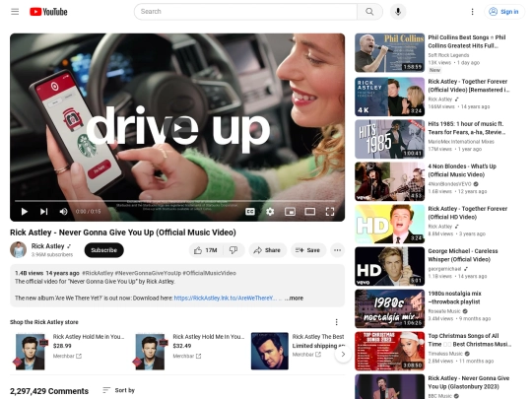Open Phil Collins Best Songs thumbnail
532x399 pixels.
coord(389,52)
